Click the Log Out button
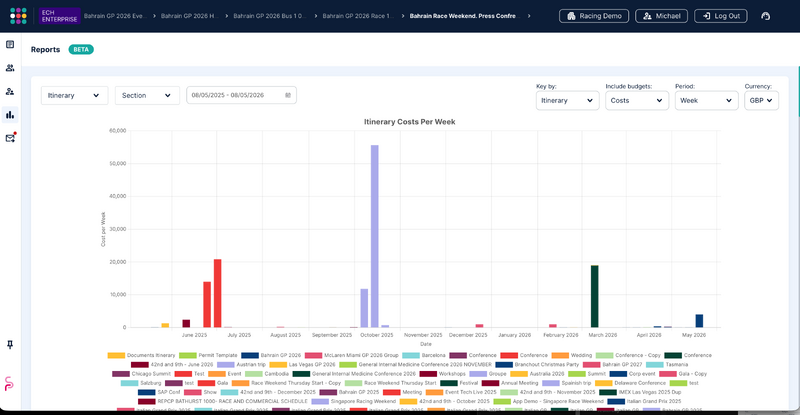 tap(721, 16)
